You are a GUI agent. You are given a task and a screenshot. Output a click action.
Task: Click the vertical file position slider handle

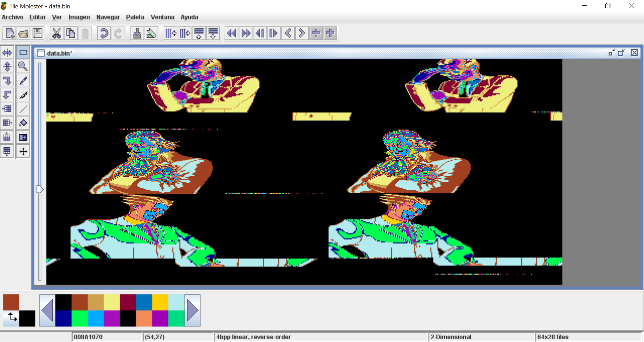pyautogui.click(x=40, y=189)
